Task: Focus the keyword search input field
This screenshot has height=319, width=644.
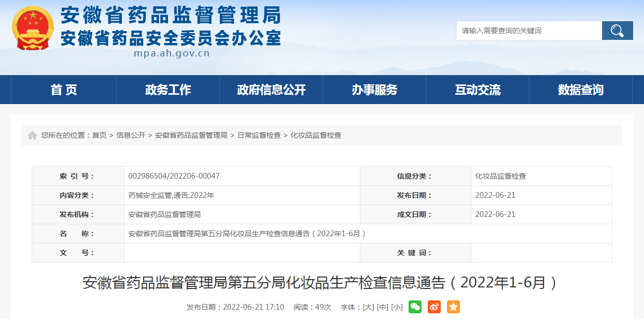Action: pos(529,31)
